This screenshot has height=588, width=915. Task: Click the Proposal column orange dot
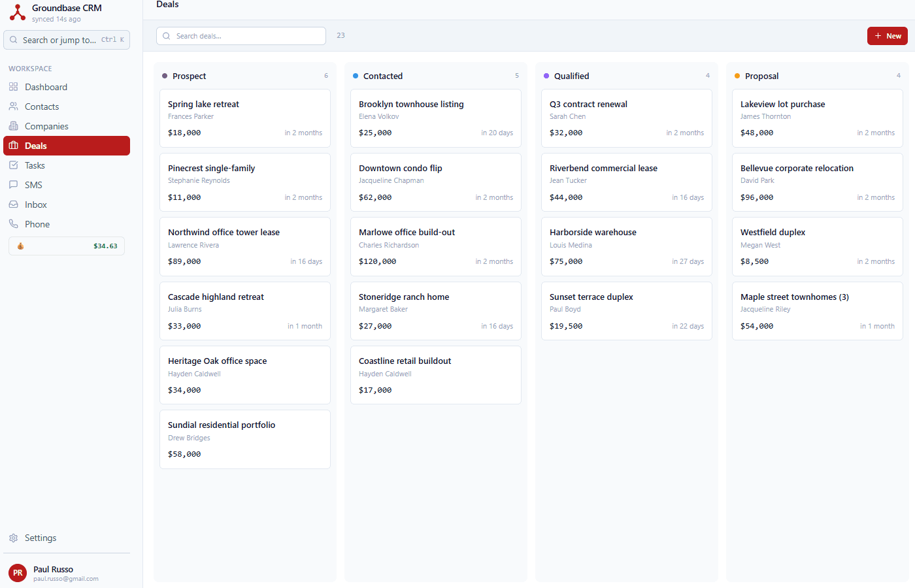[737, 76]
